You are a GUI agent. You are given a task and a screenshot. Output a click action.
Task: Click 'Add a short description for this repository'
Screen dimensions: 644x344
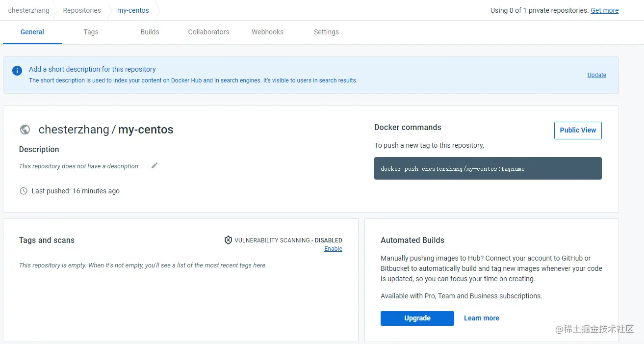pyautogui.click(x=92, y=69)
